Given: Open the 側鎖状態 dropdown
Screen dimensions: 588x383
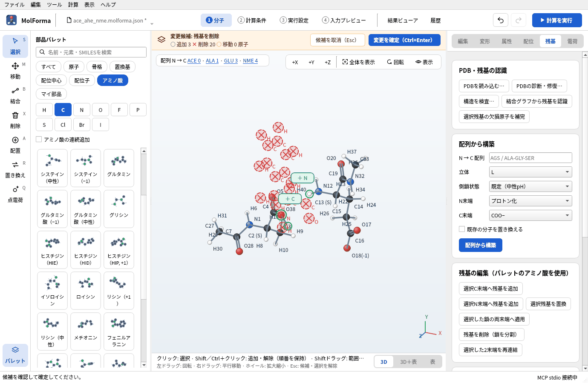Looking at the screenshot, I should [530, 186].
